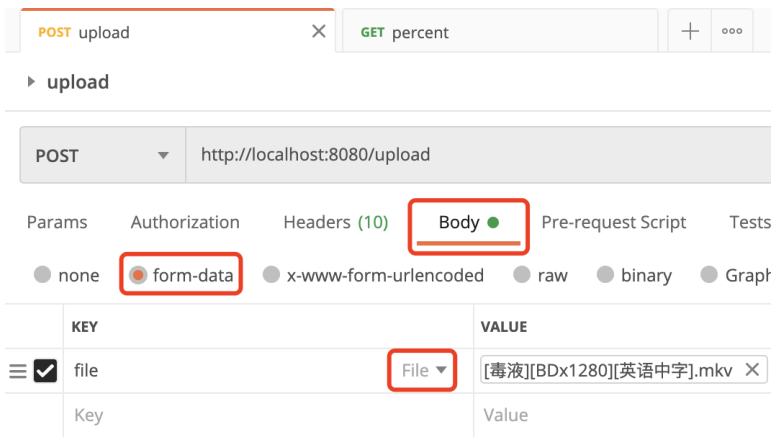781x440 pixels.
Task: Open the Params tab
Action: [57, 222]
